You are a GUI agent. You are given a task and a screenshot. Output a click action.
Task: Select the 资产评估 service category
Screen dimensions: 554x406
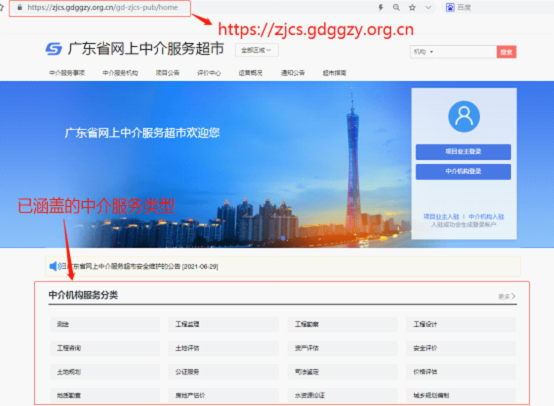coord(342,348)
